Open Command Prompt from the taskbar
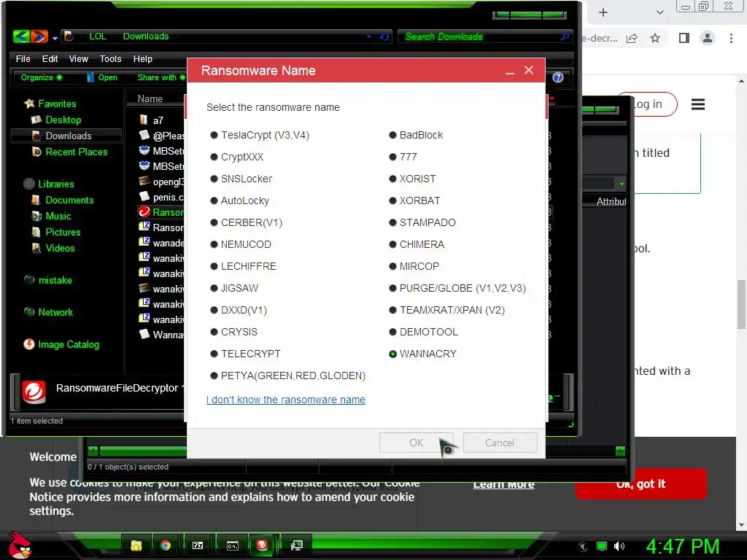This screenshot has height=560, width=747. coord(233,545)
